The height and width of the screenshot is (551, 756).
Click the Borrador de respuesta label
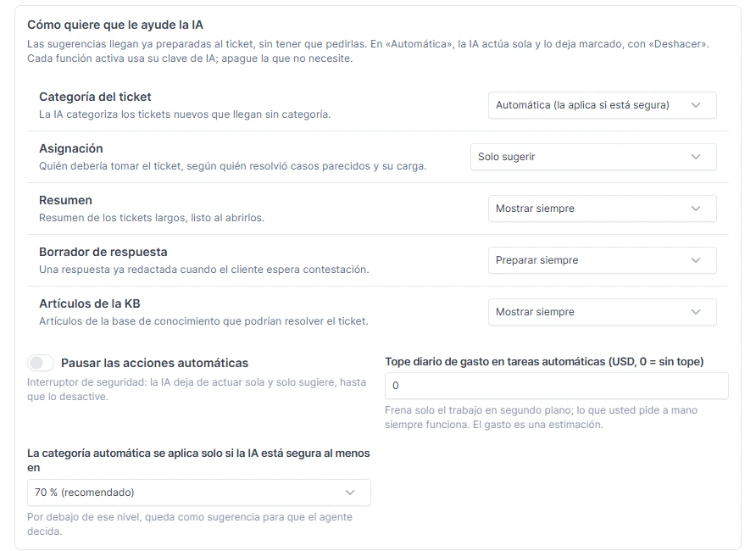(x=103, y=252)
